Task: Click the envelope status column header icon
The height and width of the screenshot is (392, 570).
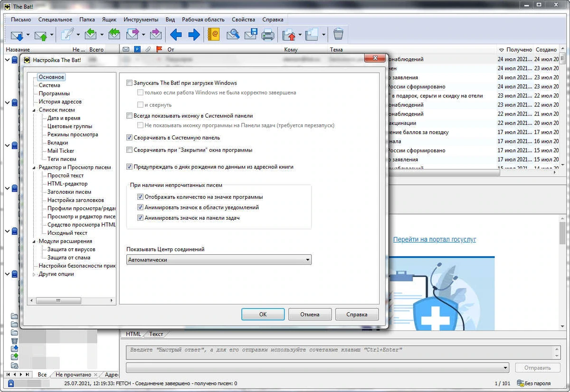Action: (x=126, y=49)
